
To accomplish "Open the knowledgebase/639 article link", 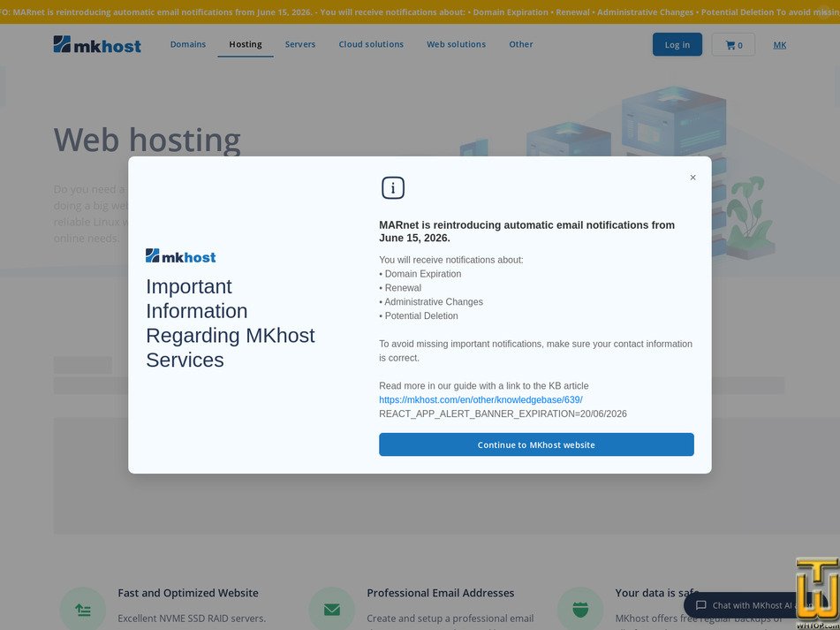I will point(481,399).
